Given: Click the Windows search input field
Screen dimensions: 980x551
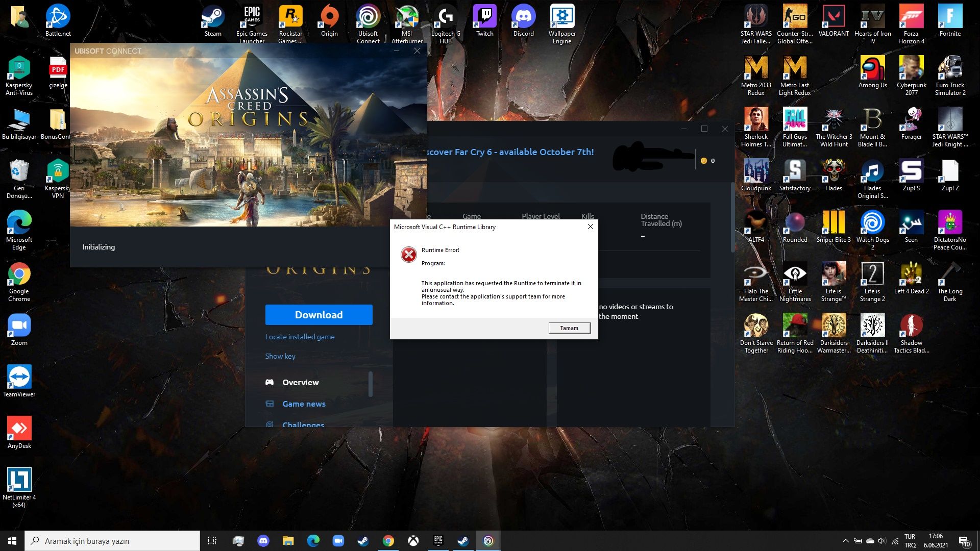Looking at the screenshot, I should coord(112,541).
